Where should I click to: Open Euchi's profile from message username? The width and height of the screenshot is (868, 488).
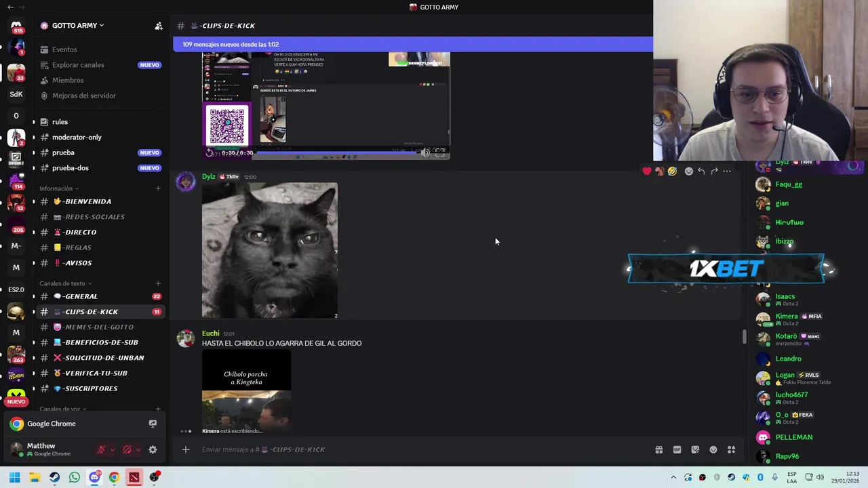210,333
